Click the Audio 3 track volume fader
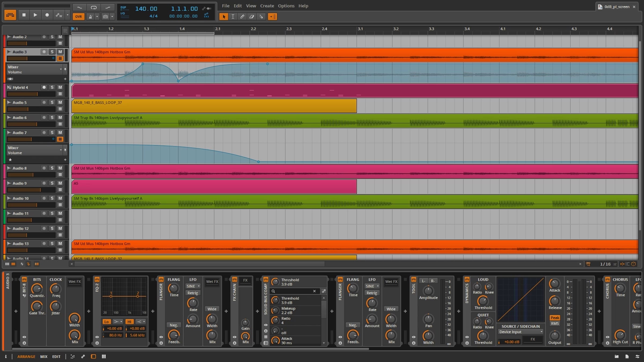Screen dimensions: 644x362 (31, 58)
